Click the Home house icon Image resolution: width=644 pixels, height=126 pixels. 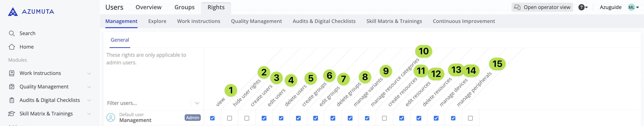point(11,47)
